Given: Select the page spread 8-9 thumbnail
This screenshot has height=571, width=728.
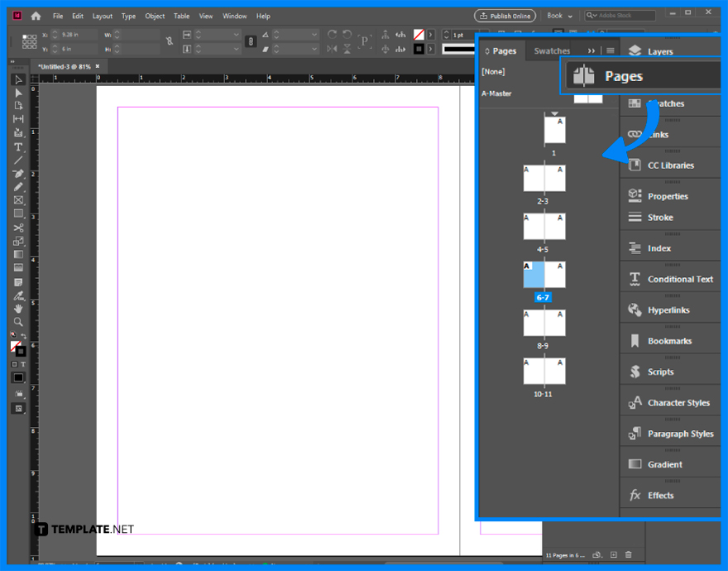Looking at the screenshot, I should point(544,322).
